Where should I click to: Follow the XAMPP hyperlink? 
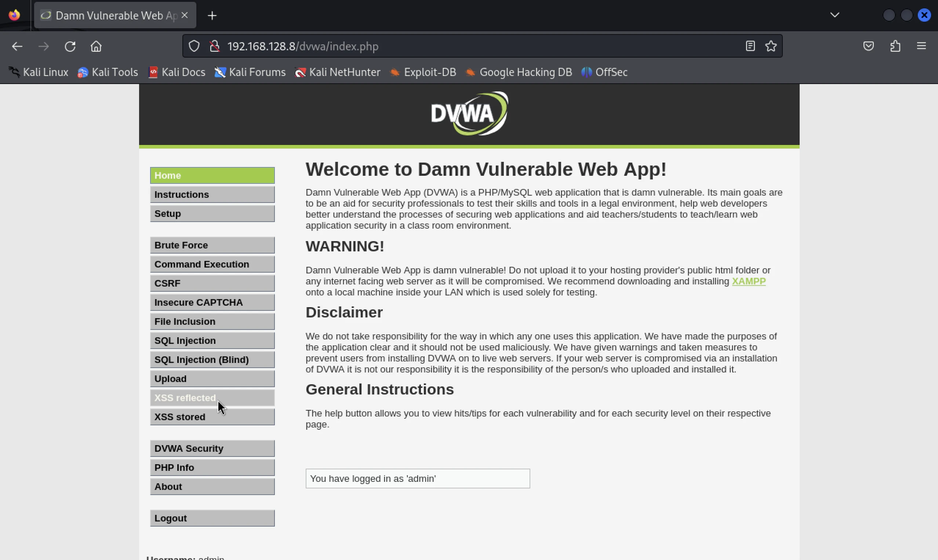(749, 281)
